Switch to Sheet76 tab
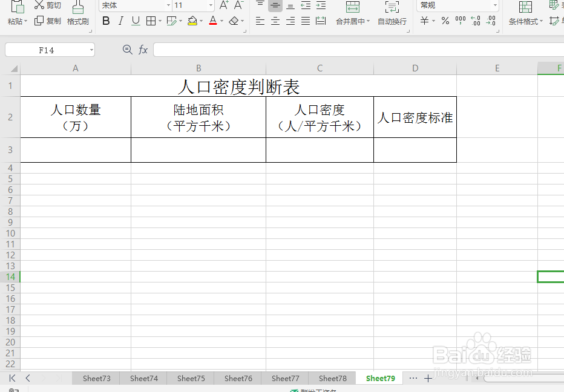The height and width of the screenshot is (392, 564). (x=238, y=378)
